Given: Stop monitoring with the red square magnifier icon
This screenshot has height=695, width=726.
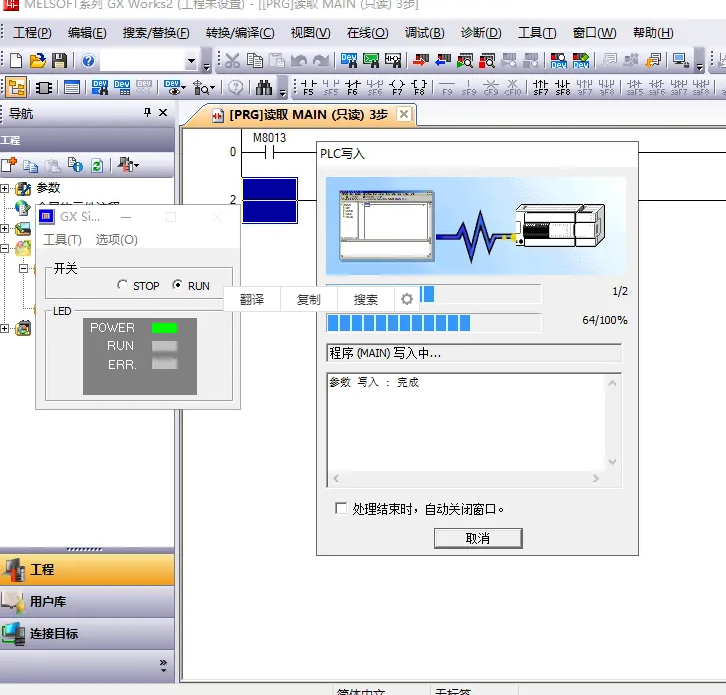Looking at the screenshot, I should [x=487, y=61].
